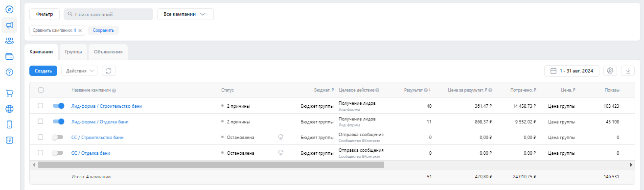Click the horizontal table scrollbar
The image size is (644, 190).
[x=211, y=165]
